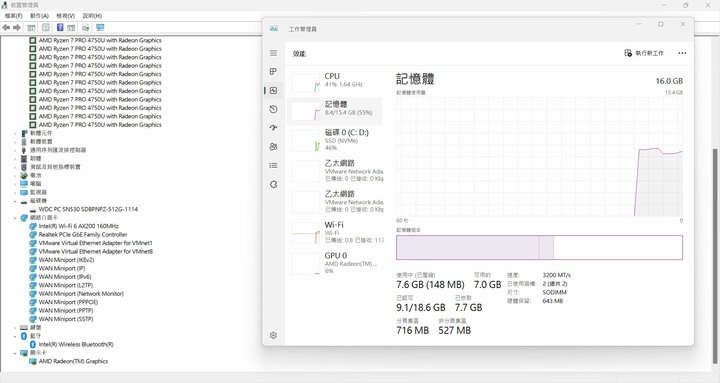Select WAN Miniport (SSTP)
720x383 pixels.
point(66,319)
